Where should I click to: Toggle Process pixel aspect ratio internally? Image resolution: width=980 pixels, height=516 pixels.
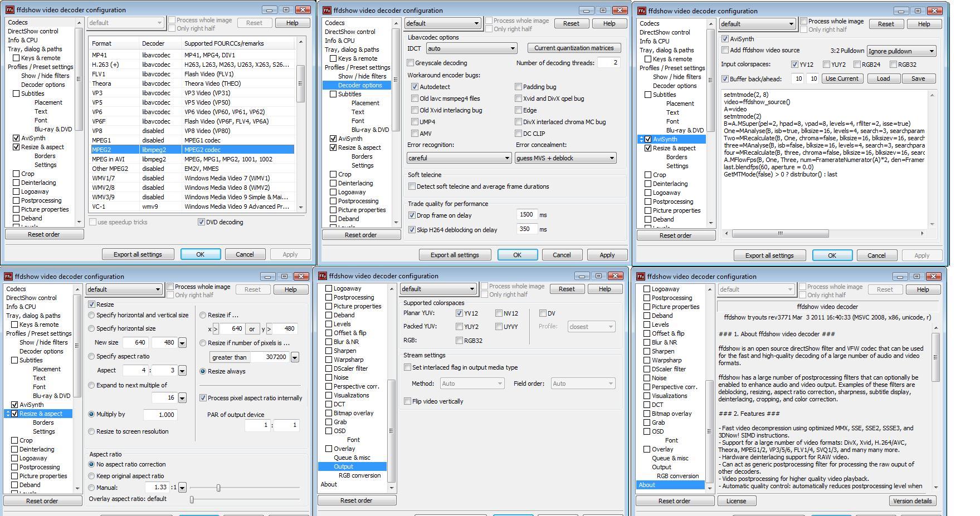[x=203, y=398]
